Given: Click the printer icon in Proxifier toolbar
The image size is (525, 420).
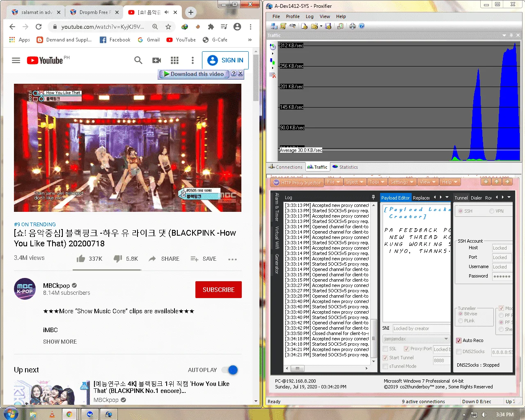Looking at the screenshot, I should (x=353, y=26).
